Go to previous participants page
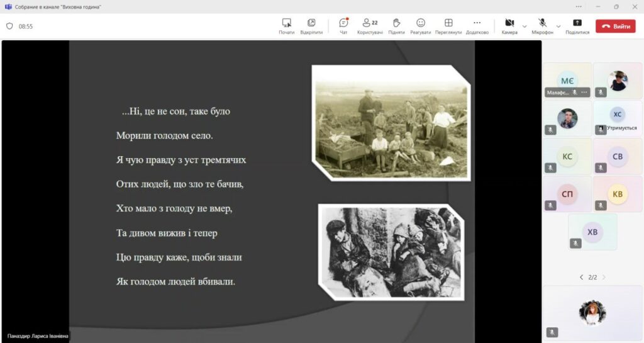Image resolution: width=644 pixels, height=343 pixels. [582, 277]
